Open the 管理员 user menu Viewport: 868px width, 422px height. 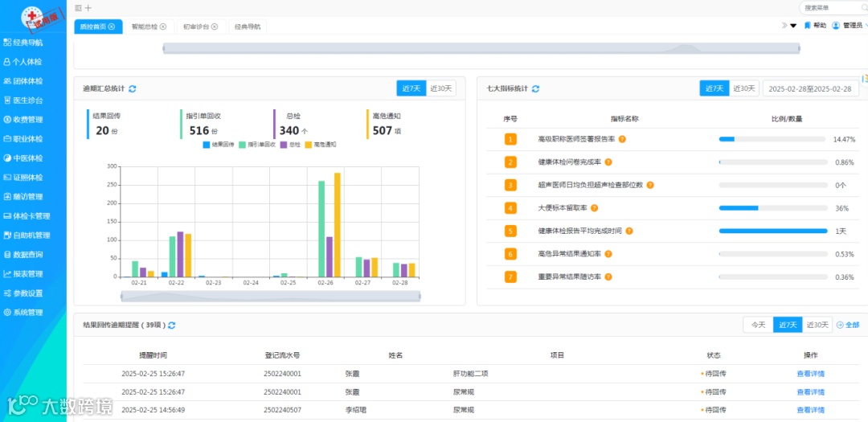click(x=848, y=26)
